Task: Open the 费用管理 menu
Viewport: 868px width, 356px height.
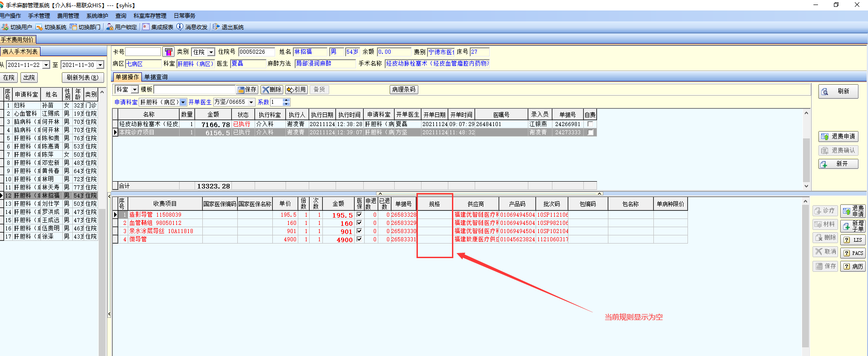Action: click(x=68, y=16)
